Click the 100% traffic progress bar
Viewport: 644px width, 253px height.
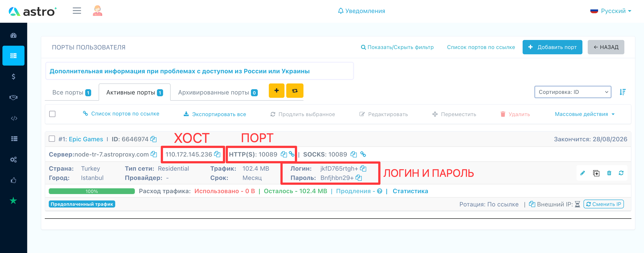point(92,191)
